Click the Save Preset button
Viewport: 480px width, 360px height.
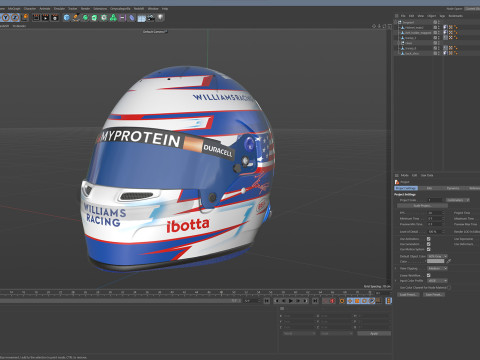pos(434,295)
